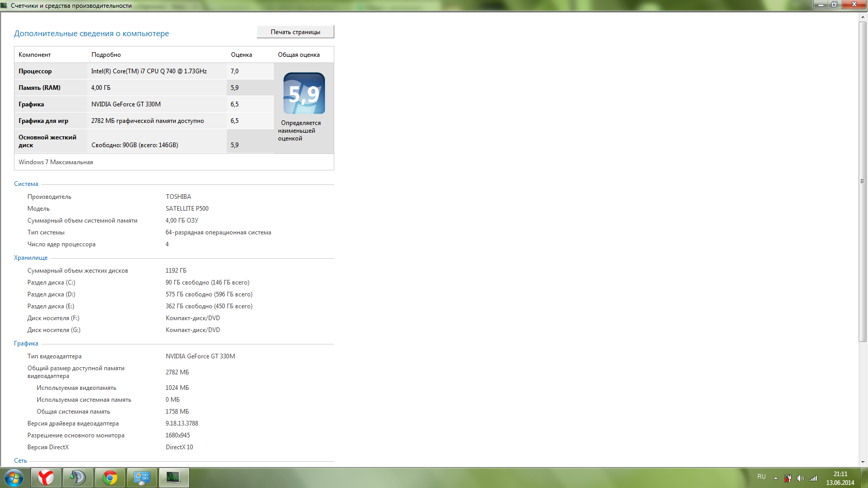Click the 1680x945 monitor resolution value
The width and height of the screenshot is (868, 488).
click(x=178, y=435)
